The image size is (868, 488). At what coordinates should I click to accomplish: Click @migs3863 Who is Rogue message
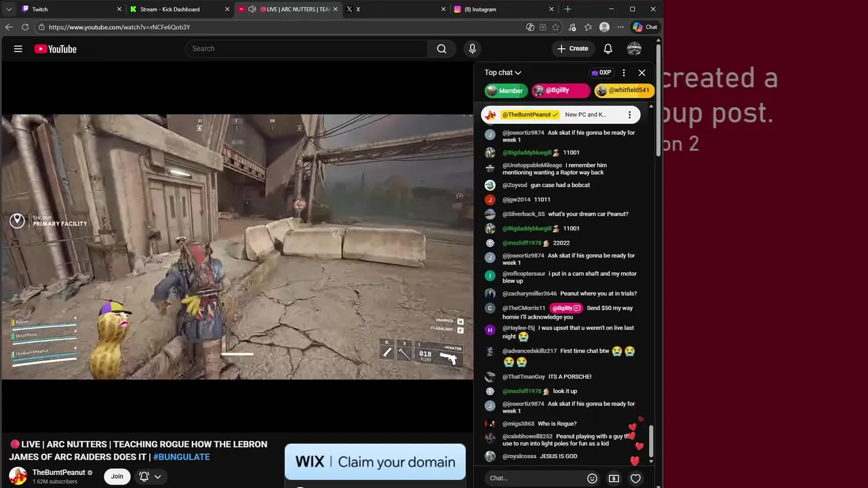click(532, 424)
